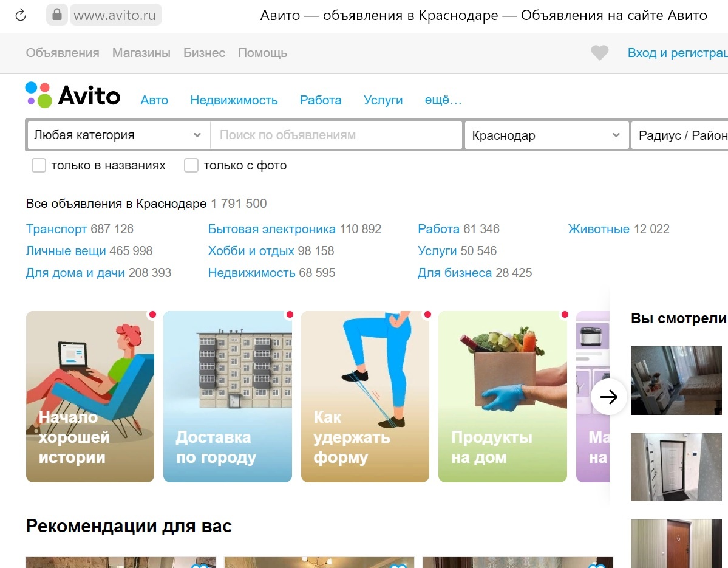Select the Услуги navigation tab
The image size is (728, 568).
tap(383, 100)
